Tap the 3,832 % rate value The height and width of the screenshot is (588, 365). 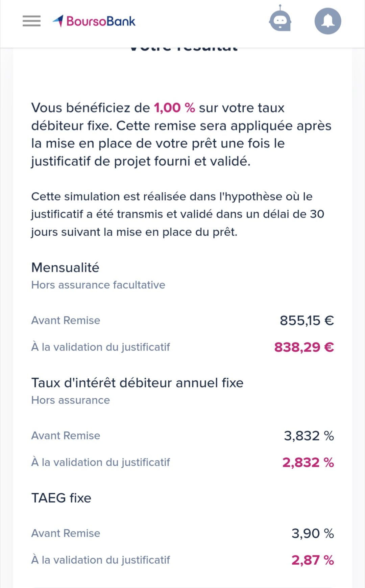point(309,436)
